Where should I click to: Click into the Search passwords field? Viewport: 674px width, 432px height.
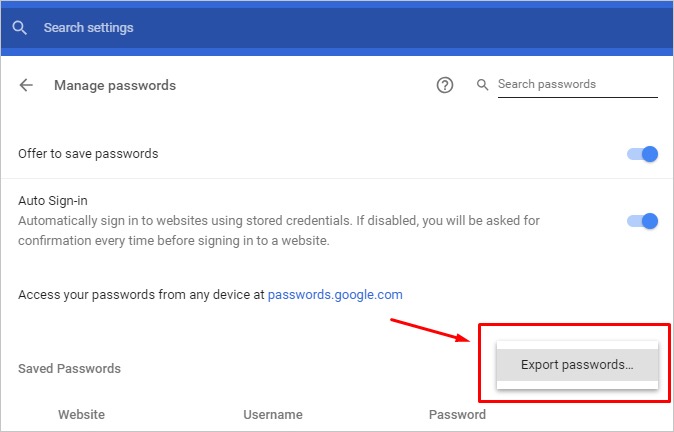(576, 85)
